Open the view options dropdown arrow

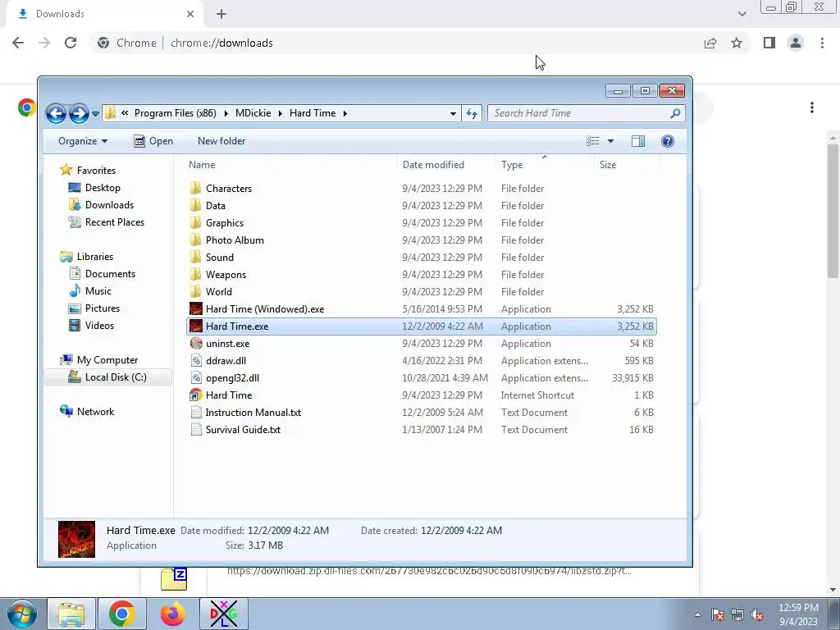(610, 141)
